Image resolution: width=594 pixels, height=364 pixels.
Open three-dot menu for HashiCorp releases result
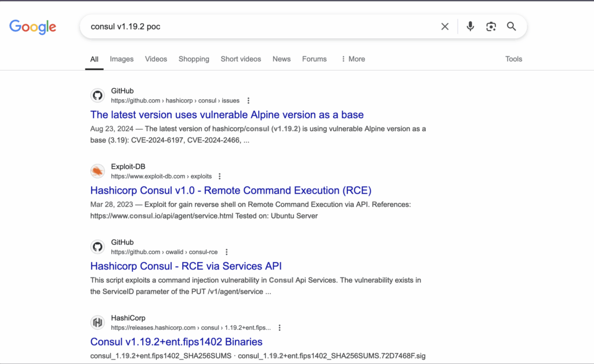[280, 327]
